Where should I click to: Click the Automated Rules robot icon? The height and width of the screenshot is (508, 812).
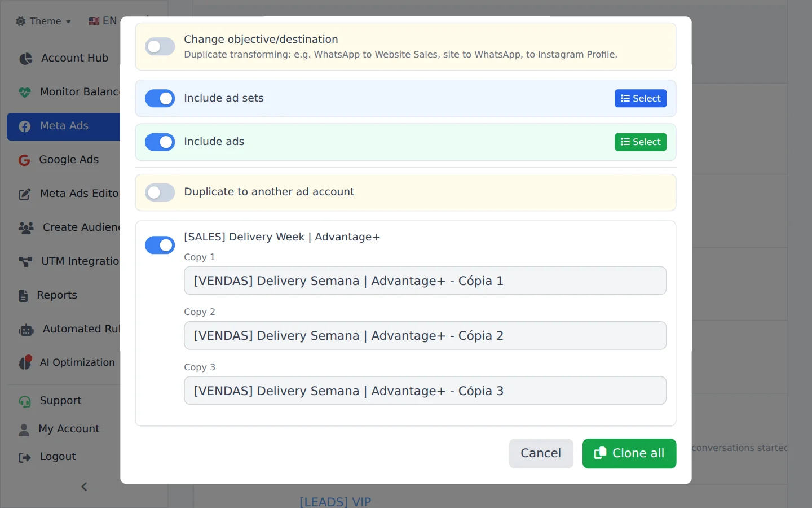pos(26,330)
